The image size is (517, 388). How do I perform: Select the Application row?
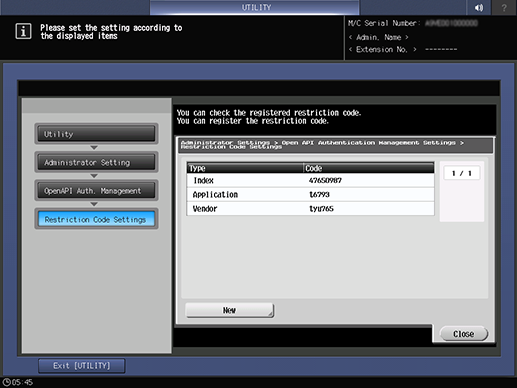tap(310, 195)
